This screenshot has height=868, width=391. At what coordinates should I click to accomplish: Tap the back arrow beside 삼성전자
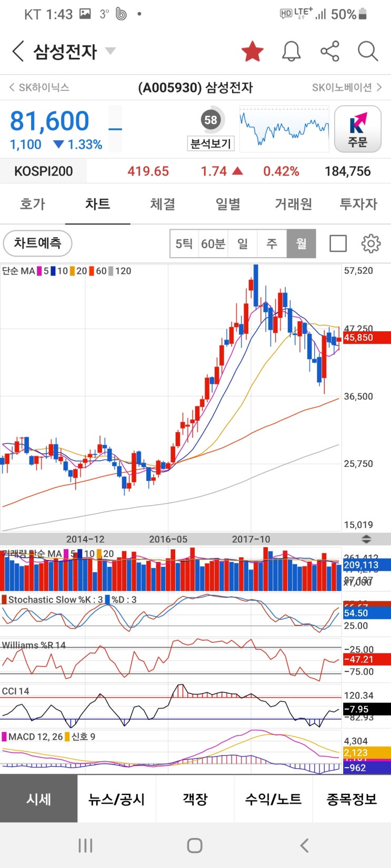point(18,52)
